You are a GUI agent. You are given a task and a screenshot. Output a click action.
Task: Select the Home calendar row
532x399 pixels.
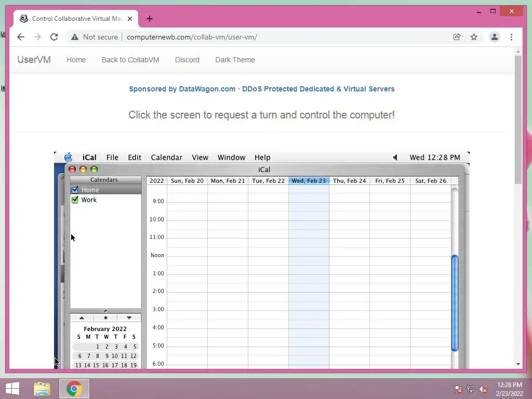coord(105,190)
